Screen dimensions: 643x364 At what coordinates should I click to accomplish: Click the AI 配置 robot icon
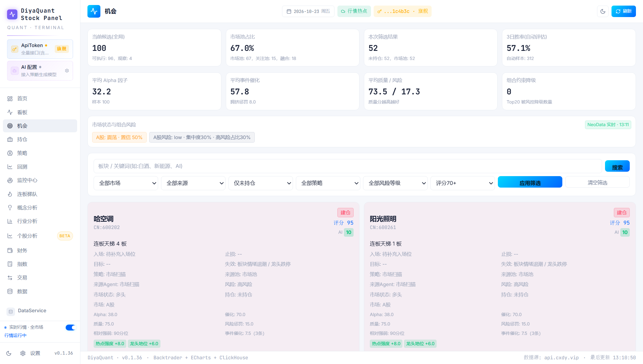click(x=14, y=71)
